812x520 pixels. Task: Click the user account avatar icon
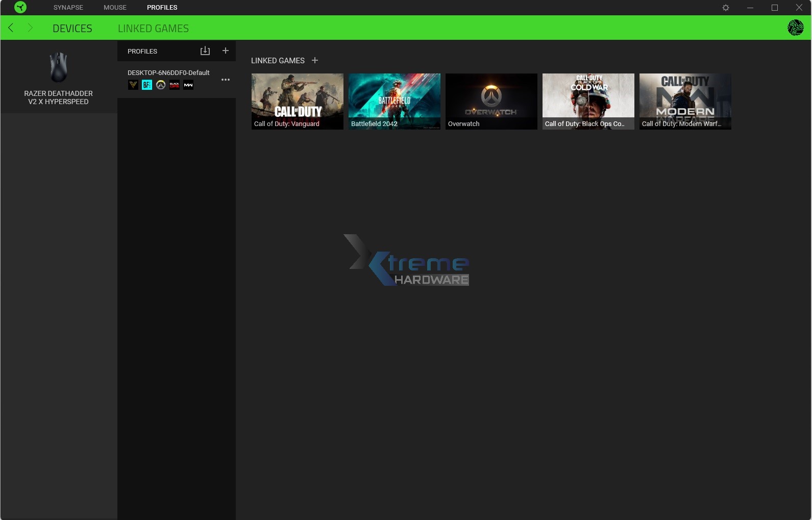tap(795, 28)
